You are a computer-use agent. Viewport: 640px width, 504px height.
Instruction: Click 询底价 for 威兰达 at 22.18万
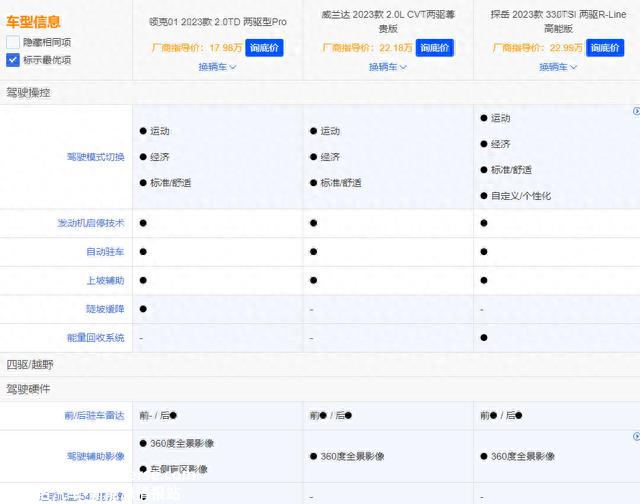435,48
